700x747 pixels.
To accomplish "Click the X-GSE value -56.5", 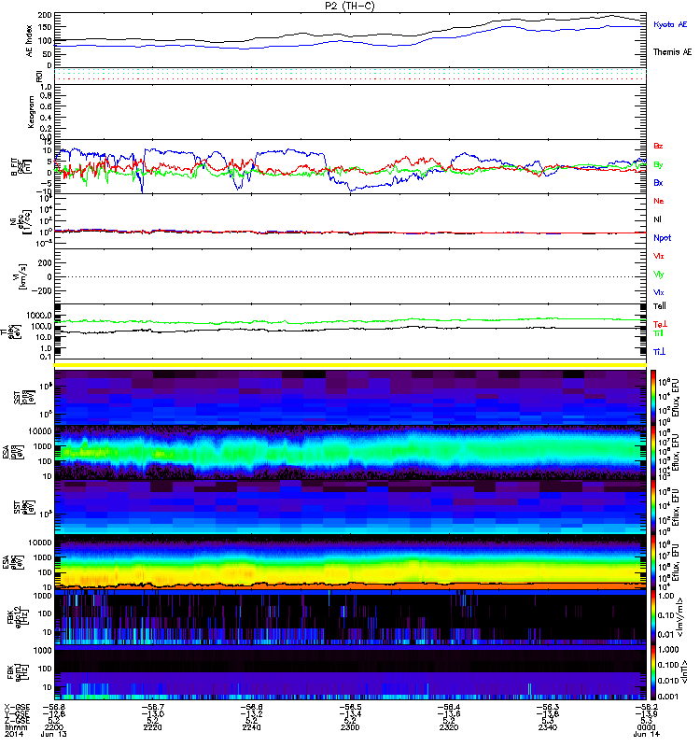I will (x=350, y=708).
